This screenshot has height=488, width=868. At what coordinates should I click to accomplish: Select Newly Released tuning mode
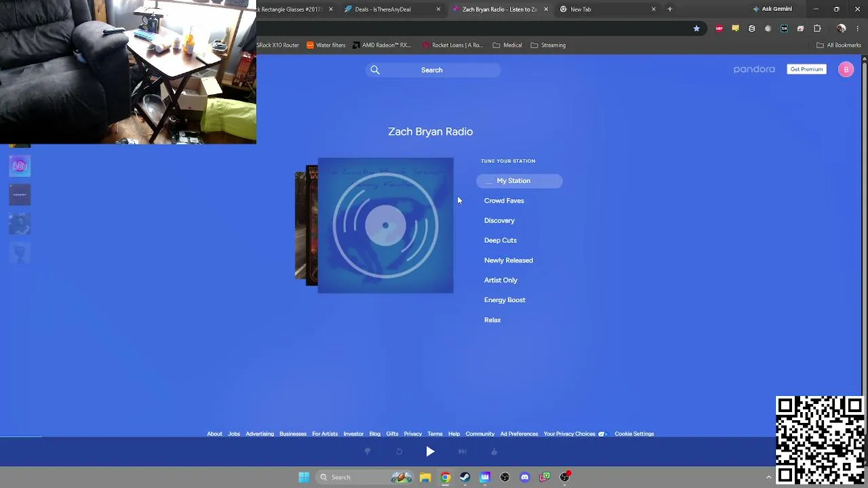[509, 260]
